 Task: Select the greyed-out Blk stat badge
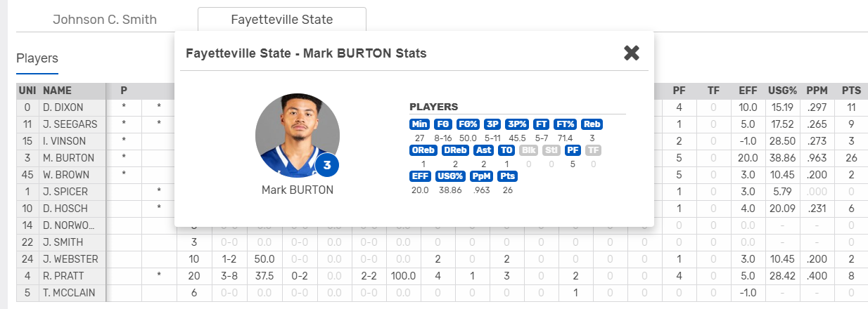pyautogui.click(x=528, y=150)
